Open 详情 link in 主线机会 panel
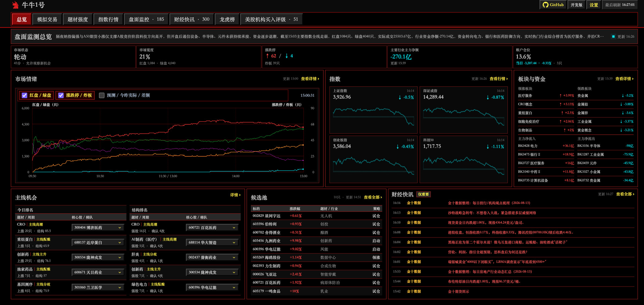The height and width of the screenshot is (305, 644). [x=235, y=195]
